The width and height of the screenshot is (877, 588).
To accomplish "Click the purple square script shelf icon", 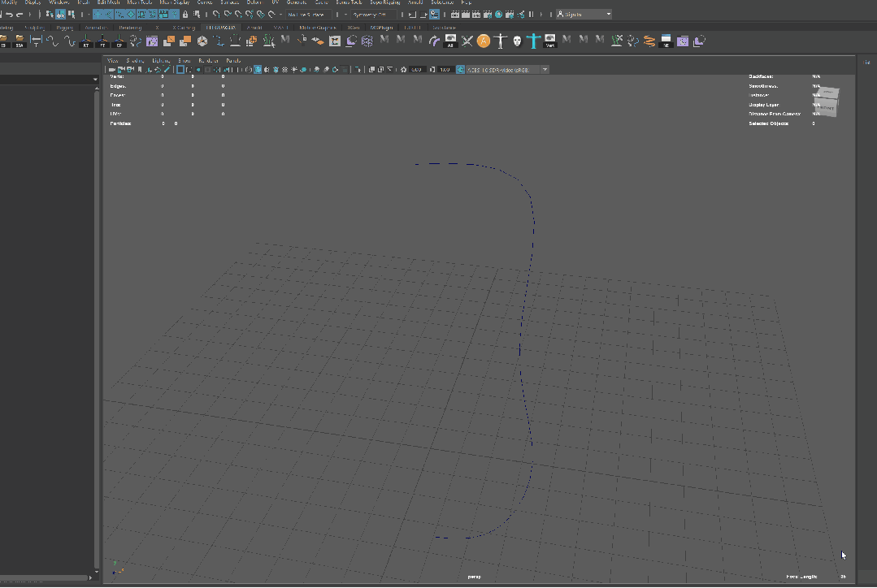I will (151, 41).
